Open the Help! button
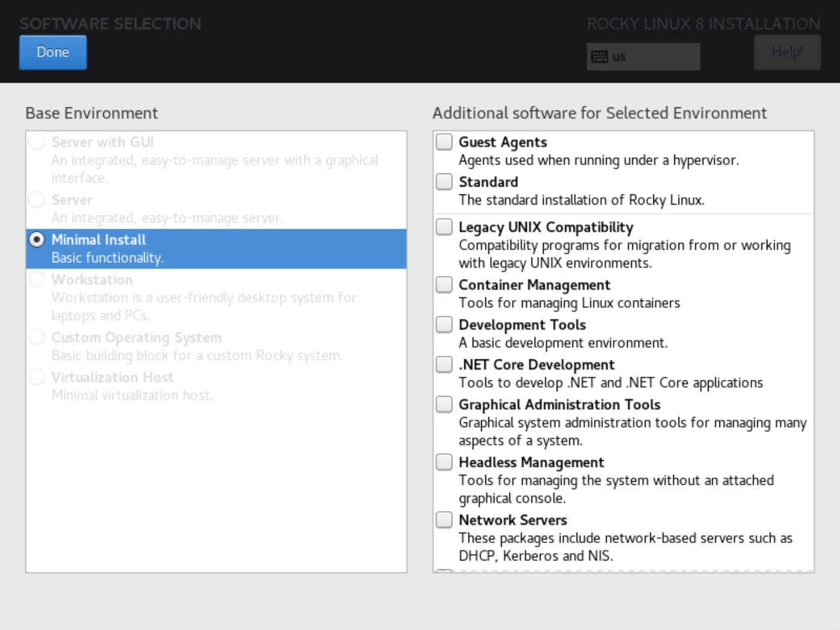This screenshot has width=840, height=630. [x=787, y=52]
